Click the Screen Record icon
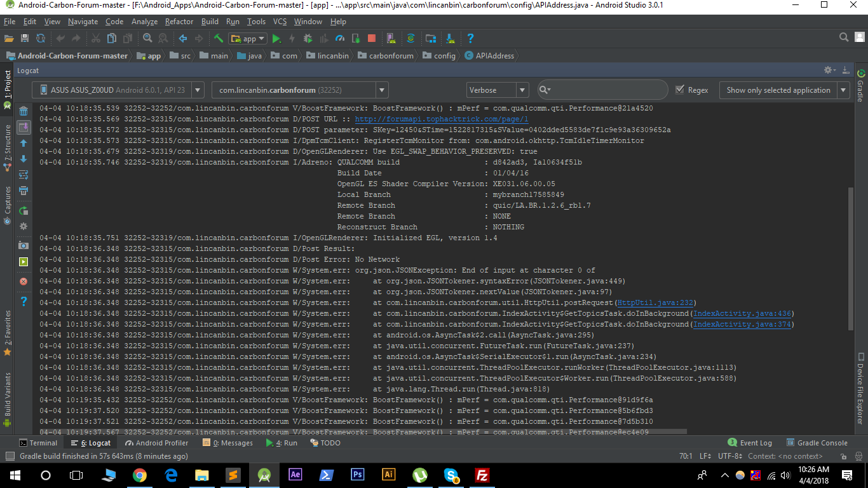868x488 pixels. (x=24, y=262)
